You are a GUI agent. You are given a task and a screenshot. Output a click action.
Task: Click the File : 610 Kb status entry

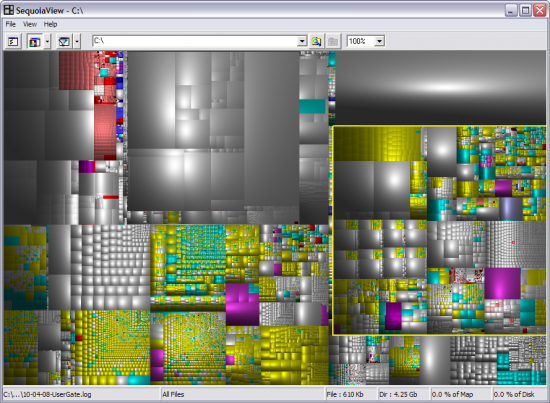click(345, 394)
